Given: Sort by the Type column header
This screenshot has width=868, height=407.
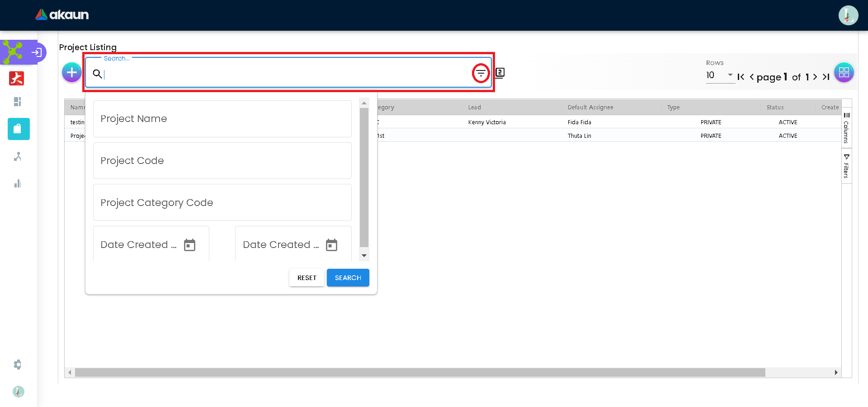Looking at the screenshot, I should click(x=674, y=108).
